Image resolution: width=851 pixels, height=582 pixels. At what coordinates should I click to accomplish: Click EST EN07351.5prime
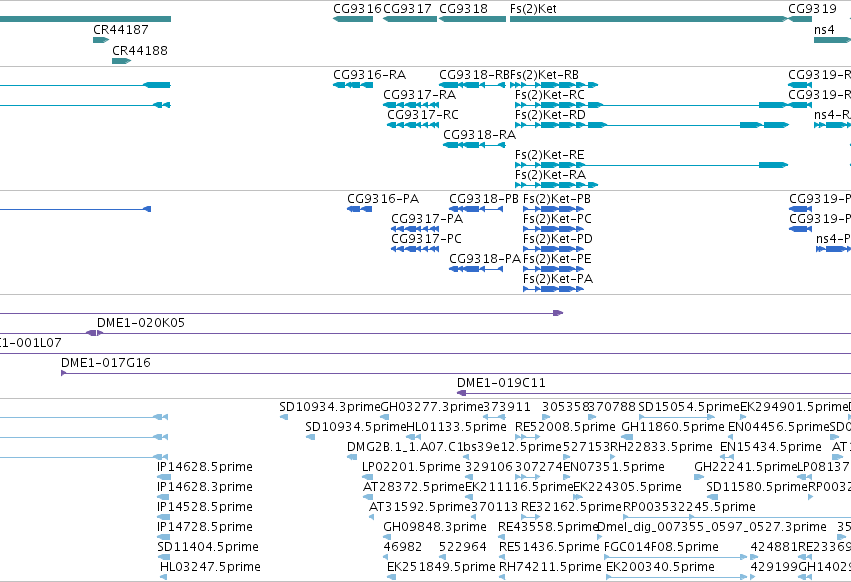pos(567,477)
